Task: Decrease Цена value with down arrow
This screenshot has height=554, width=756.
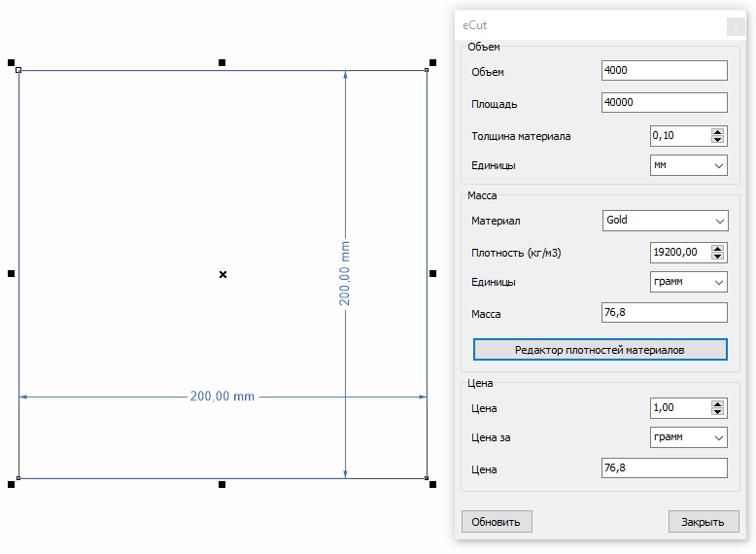Action: pyautogui.click(x=717, y=412)
